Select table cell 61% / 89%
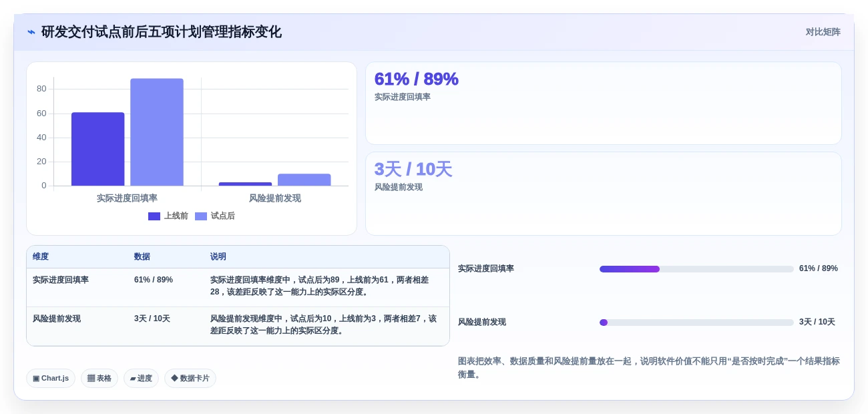The height and width of the screenshot is (414, 868). click(x=154, y=280)
